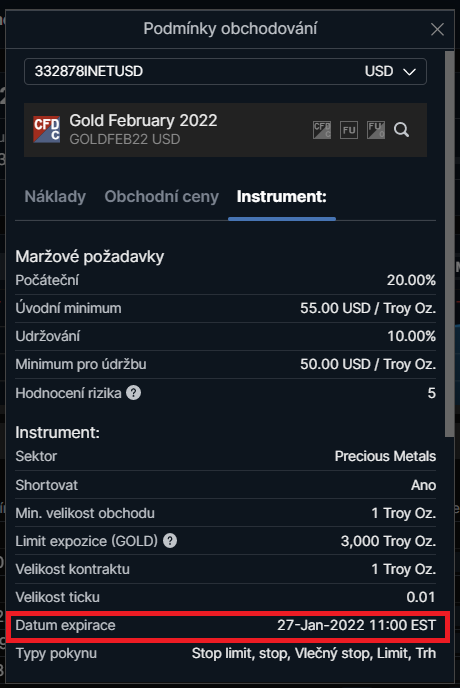Click the futures options FU icon
460x688 pixels.
click(x=376, y=130)
